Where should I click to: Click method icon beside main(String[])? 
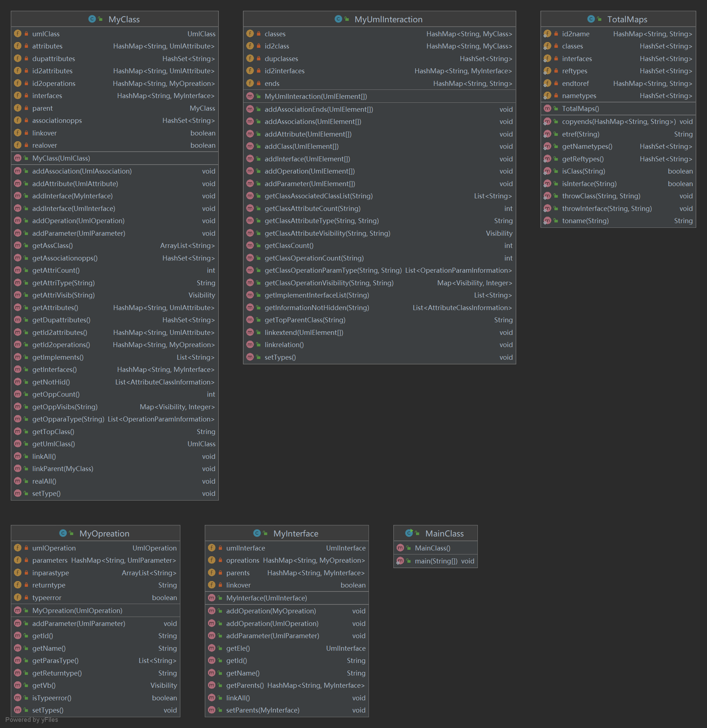point(400,561)
